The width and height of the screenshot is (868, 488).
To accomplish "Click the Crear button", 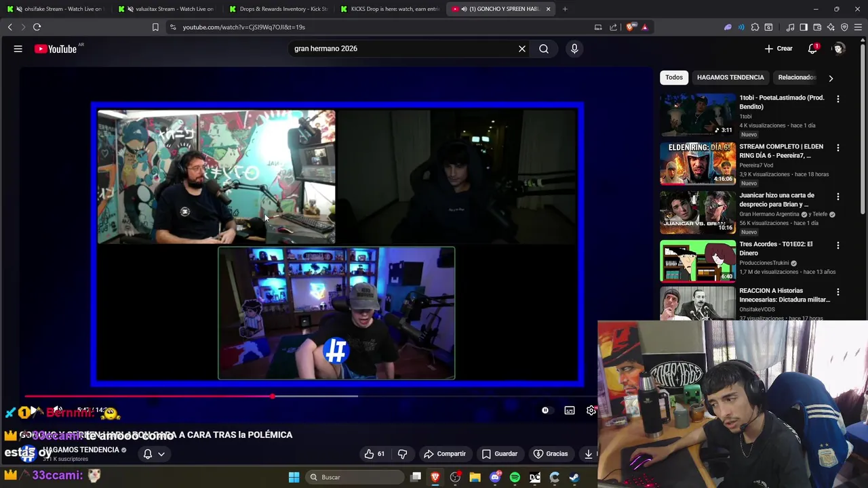I will tap(778, 49).
